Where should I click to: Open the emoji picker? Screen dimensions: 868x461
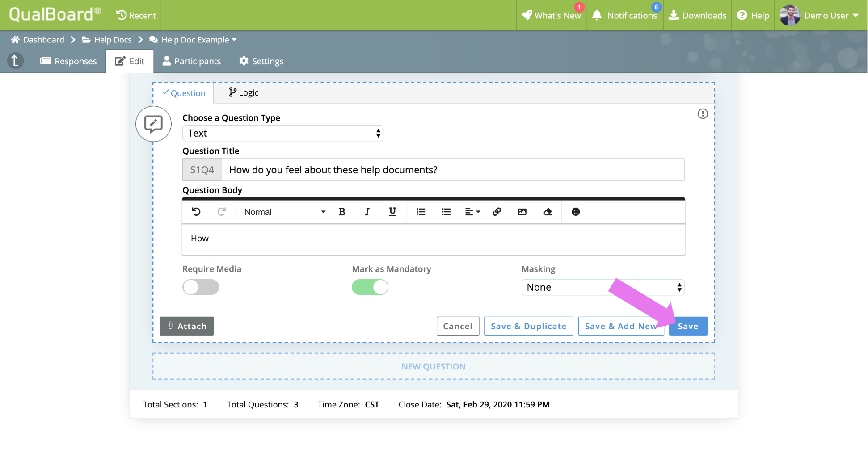576,212
